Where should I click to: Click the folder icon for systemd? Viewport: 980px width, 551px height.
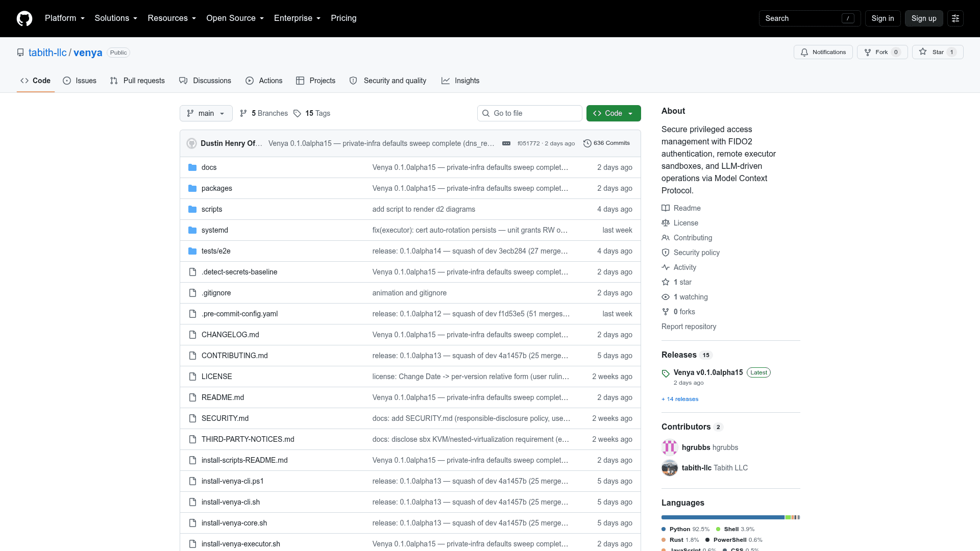pyautogui.click(x=192, y=230)
